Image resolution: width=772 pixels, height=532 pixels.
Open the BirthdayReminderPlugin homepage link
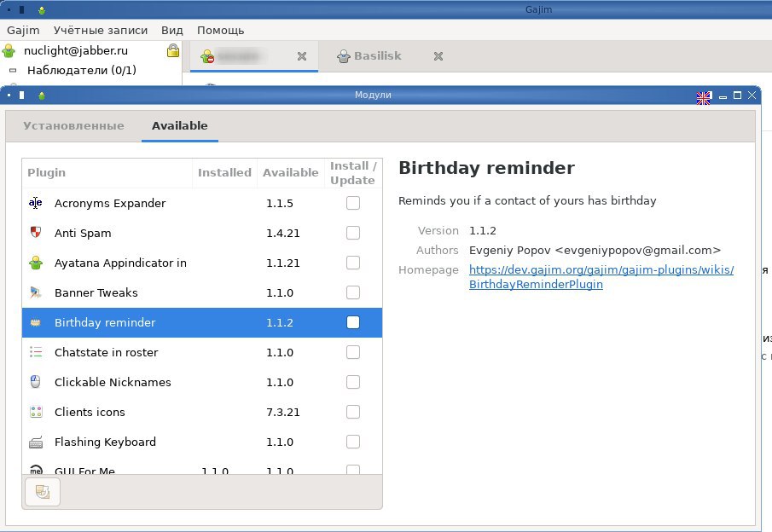click(601, 276)
